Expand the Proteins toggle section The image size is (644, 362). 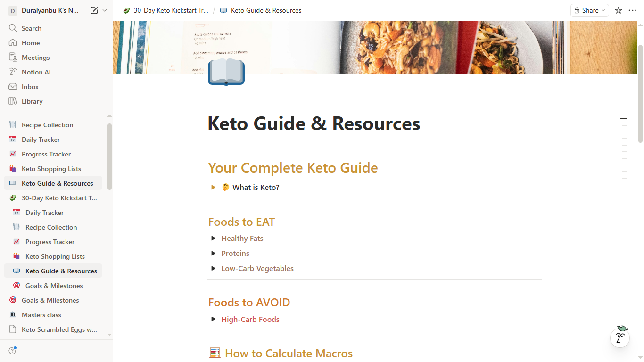pos(214,254)
